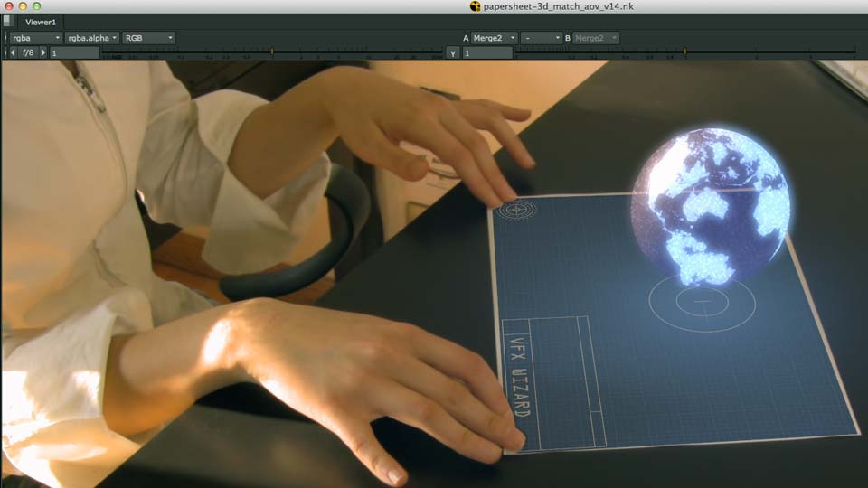
Task: Click the f/8 f-stop label
Action: [28, 52]
